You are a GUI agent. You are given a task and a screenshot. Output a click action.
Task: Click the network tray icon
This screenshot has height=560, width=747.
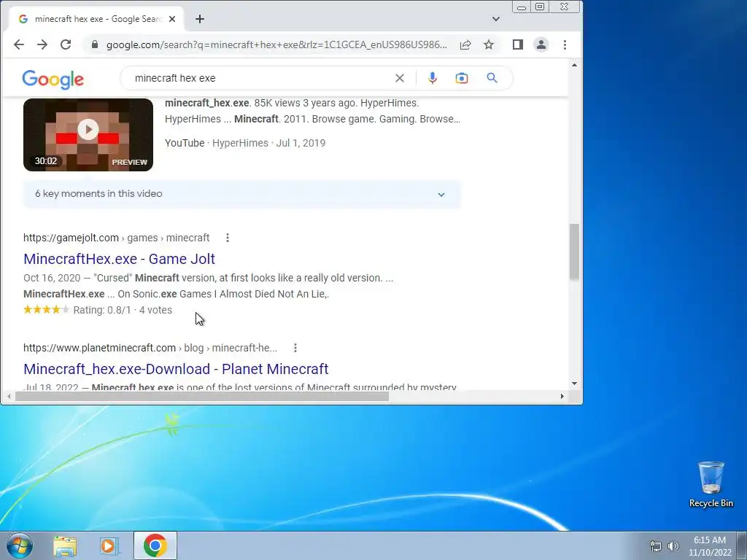[x=656, y=546]
